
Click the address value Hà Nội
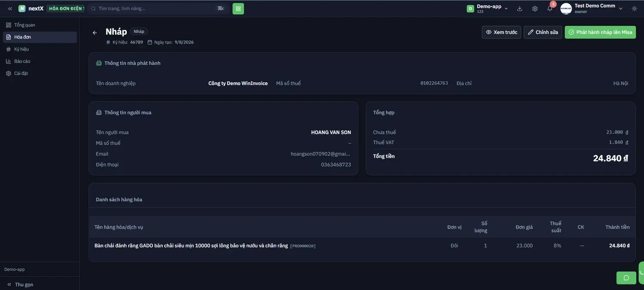click(x=621, y=83)
